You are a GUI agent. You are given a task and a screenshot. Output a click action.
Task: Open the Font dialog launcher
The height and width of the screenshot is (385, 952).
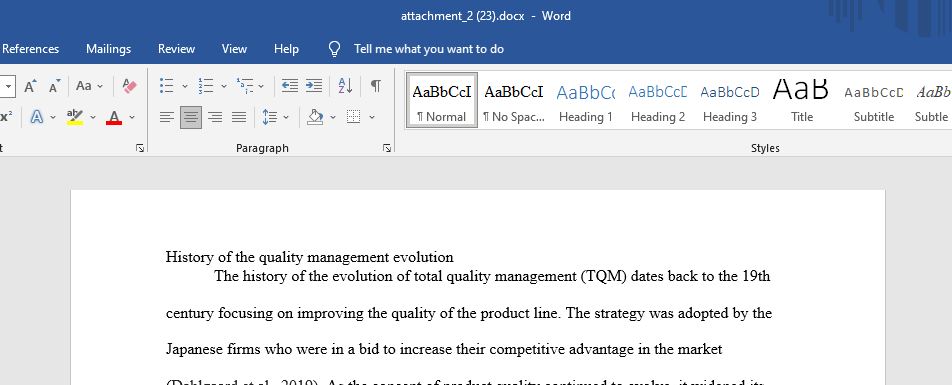(140, 148)
